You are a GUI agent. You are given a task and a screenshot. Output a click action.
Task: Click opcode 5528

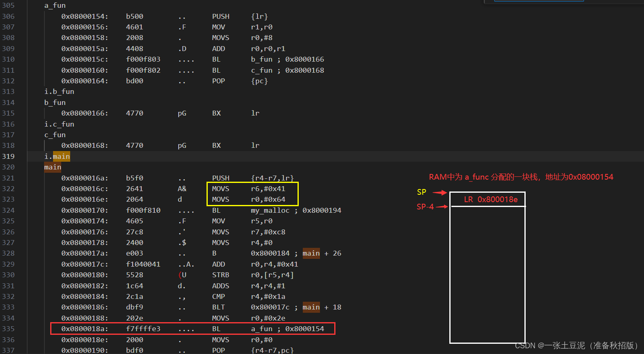[135, 275]
